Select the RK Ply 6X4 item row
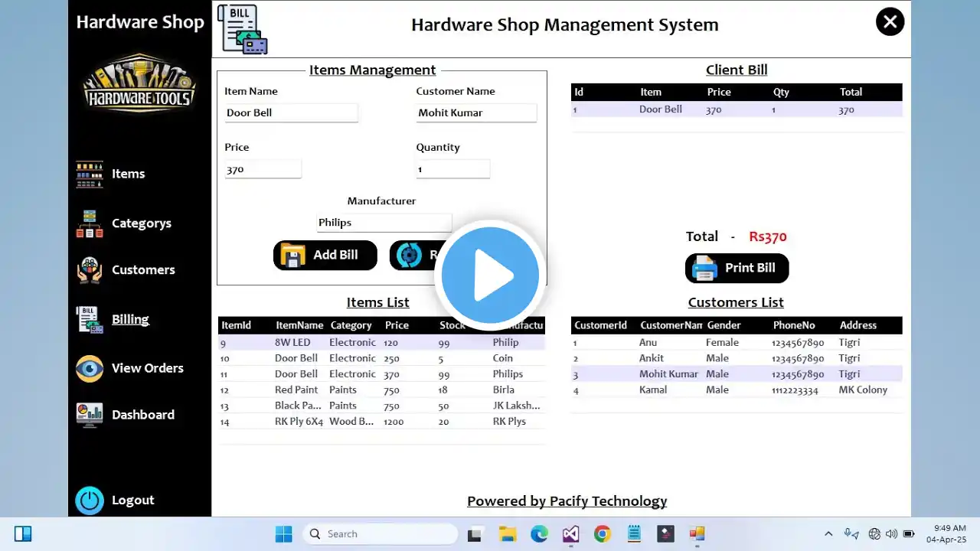The image size is (980, 551). tap(381, 422)
